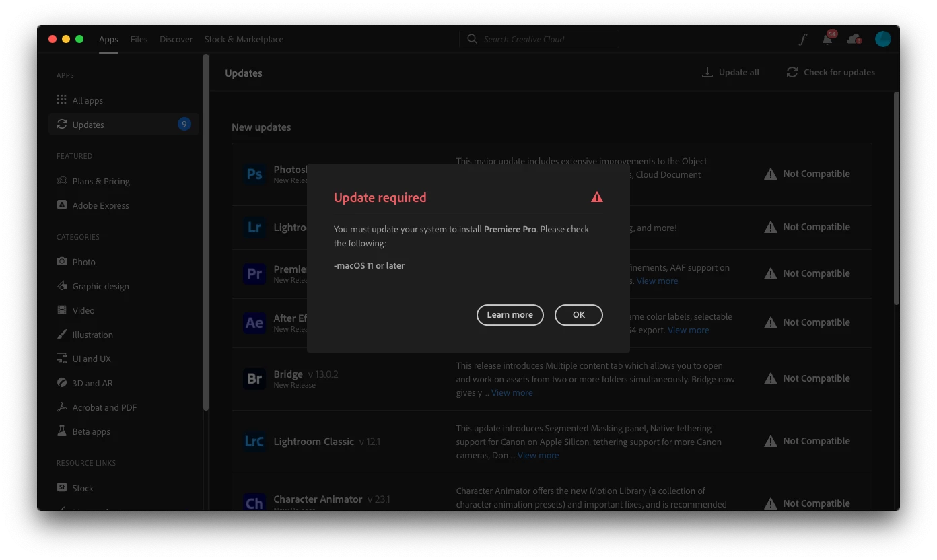Click the Lightroom Classic app name
Image resolution: width=937 pixels, height=560 pixels.
[314, 442]
